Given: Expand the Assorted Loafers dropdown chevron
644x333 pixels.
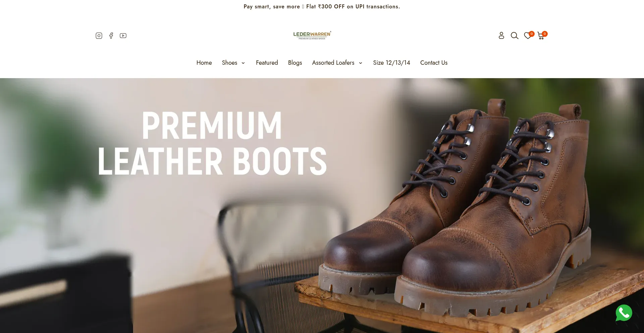Looking at the screenshot, I should (361, 63).
